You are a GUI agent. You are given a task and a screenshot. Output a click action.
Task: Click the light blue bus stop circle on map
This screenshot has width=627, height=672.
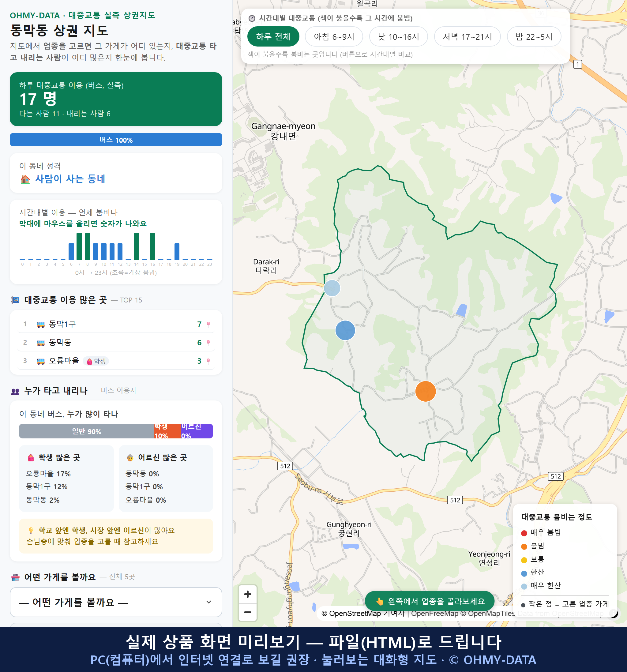pos(332,288)
